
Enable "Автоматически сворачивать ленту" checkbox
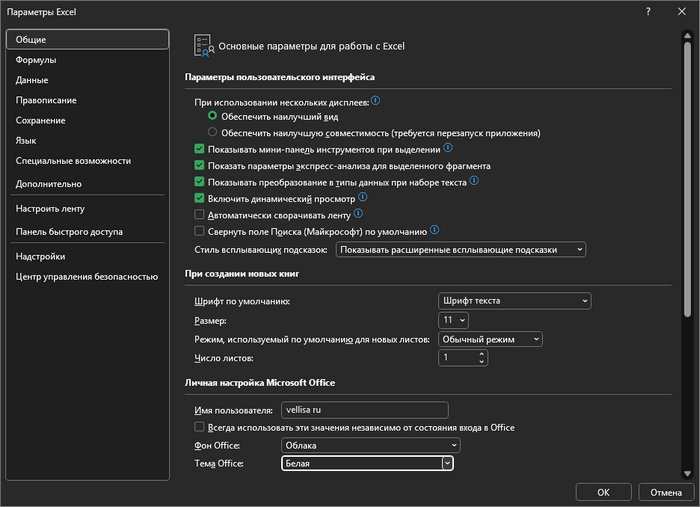tap(199, 215)
